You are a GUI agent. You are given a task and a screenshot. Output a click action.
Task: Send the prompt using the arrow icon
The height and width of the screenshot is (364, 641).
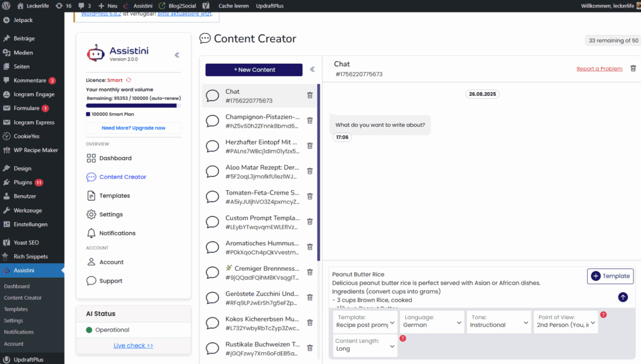(622, 298)
